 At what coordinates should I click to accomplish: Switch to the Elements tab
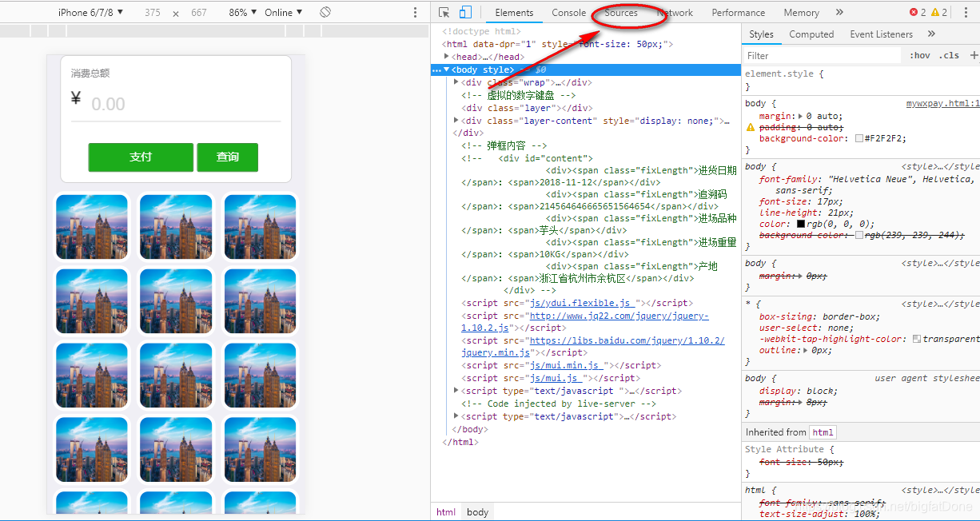click(514, 12)
